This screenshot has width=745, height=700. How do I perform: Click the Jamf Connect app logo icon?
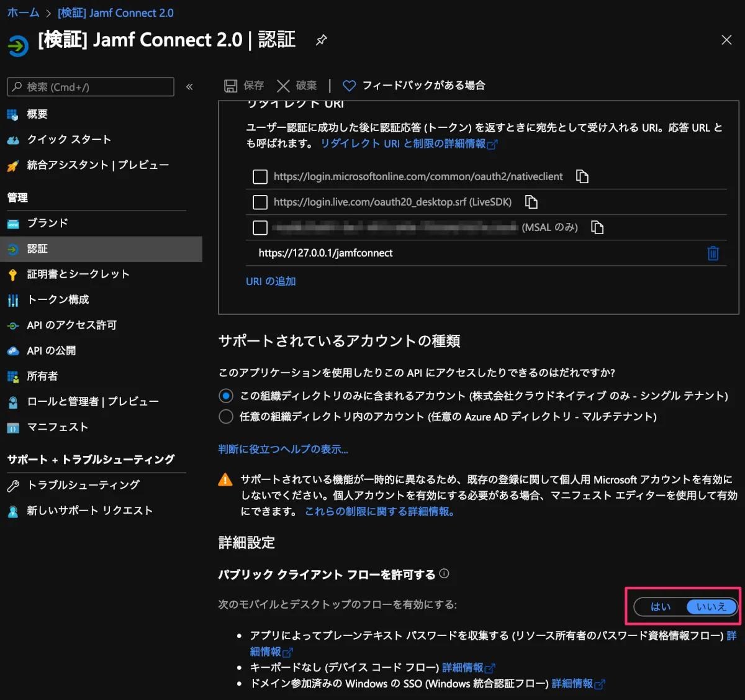click(x=18, y=45)
